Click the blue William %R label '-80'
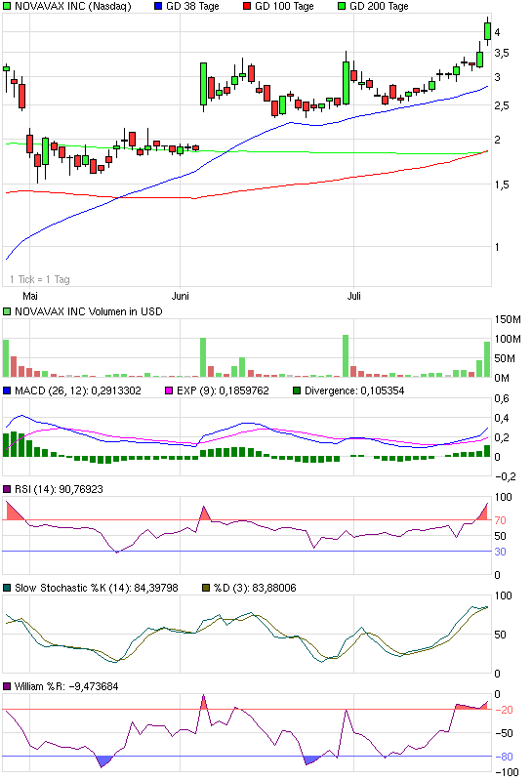The height and width of the screenshot is (780, 532). (x=504, y=757)
